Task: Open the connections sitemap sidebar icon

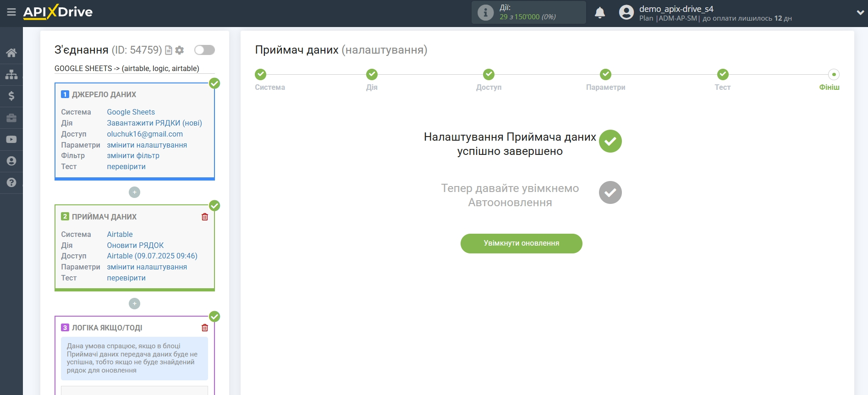Action: (11, 74)
